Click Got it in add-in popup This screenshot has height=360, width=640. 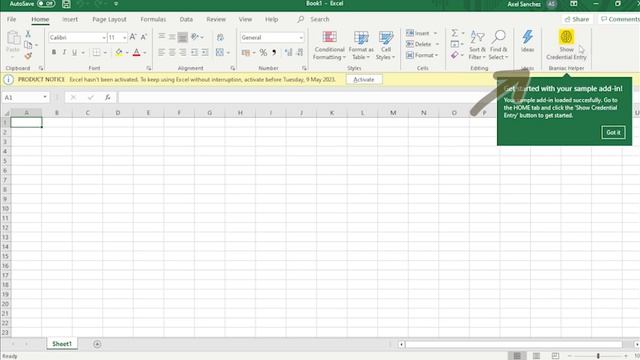click(x=613, y=132)
